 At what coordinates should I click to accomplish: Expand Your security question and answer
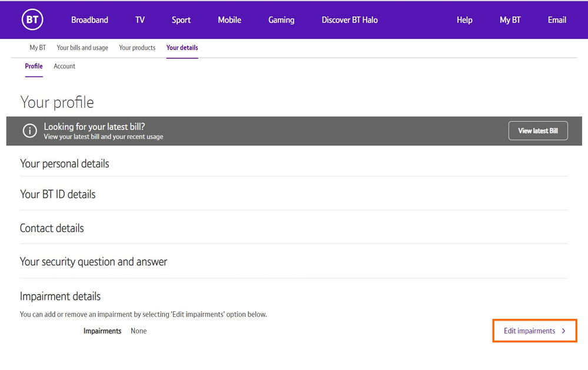94,262
